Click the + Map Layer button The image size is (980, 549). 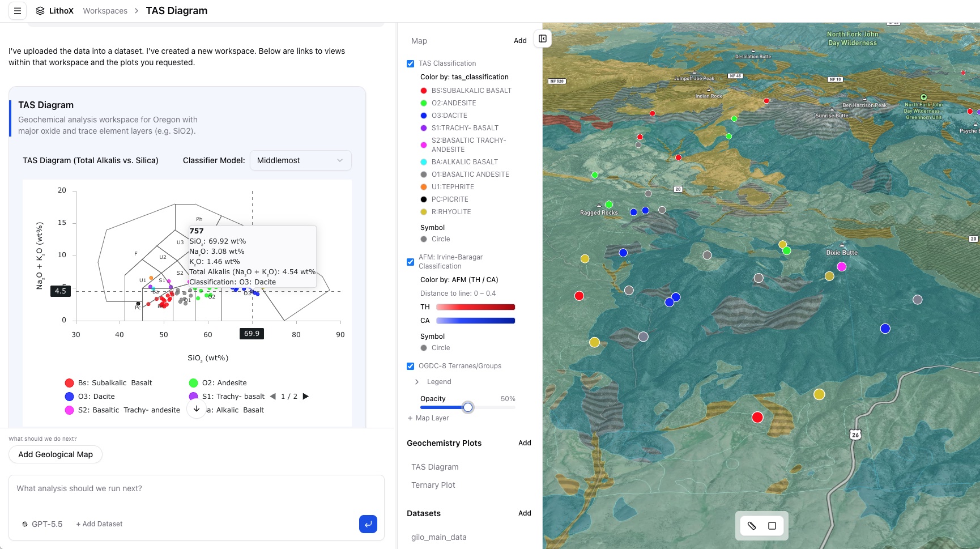(428, 418)
